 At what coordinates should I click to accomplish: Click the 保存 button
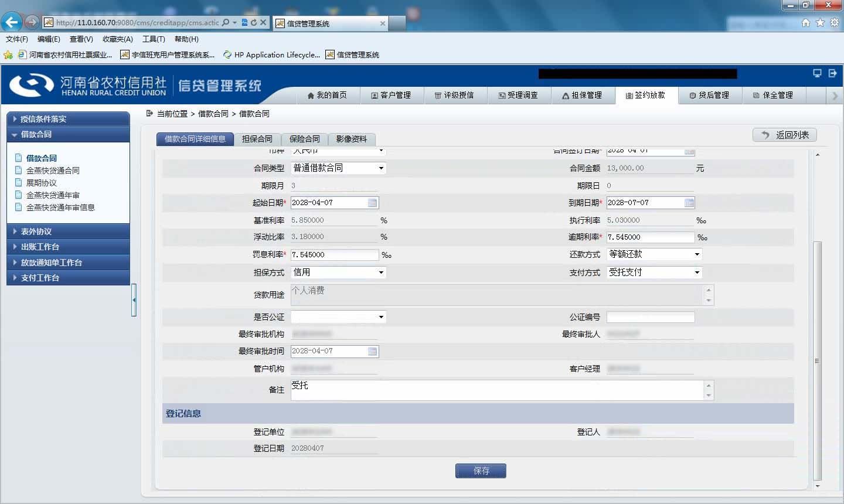481,471
